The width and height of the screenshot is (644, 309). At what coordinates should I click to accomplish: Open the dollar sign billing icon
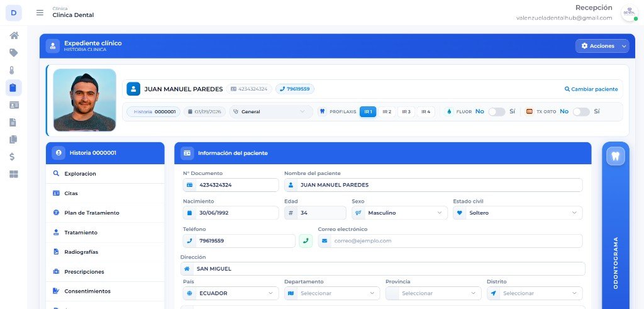(13, 157)
